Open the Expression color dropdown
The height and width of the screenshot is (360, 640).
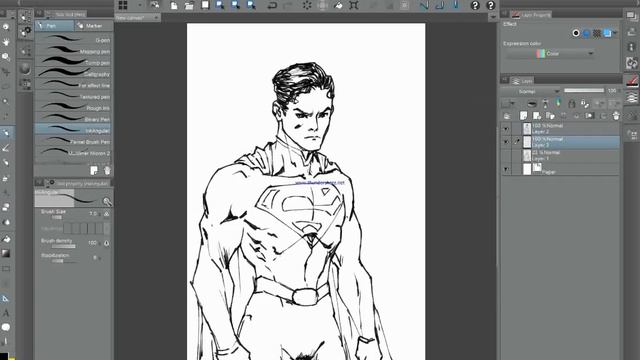[550, 53]
